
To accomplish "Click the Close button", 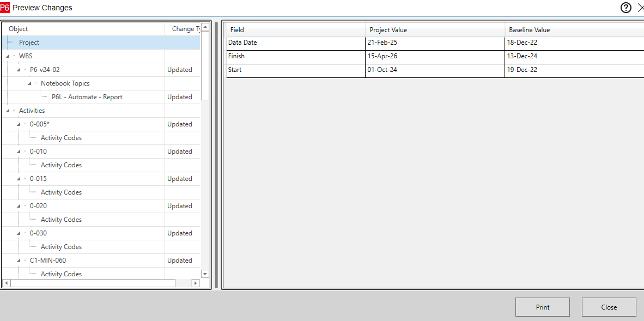I will coord(609,307).
